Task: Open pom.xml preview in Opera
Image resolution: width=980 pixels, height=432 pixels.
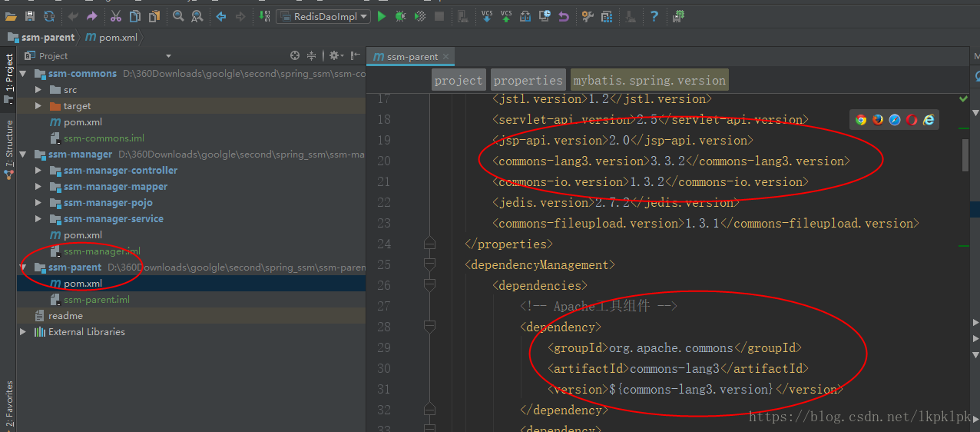Action: tap(912, 119)
